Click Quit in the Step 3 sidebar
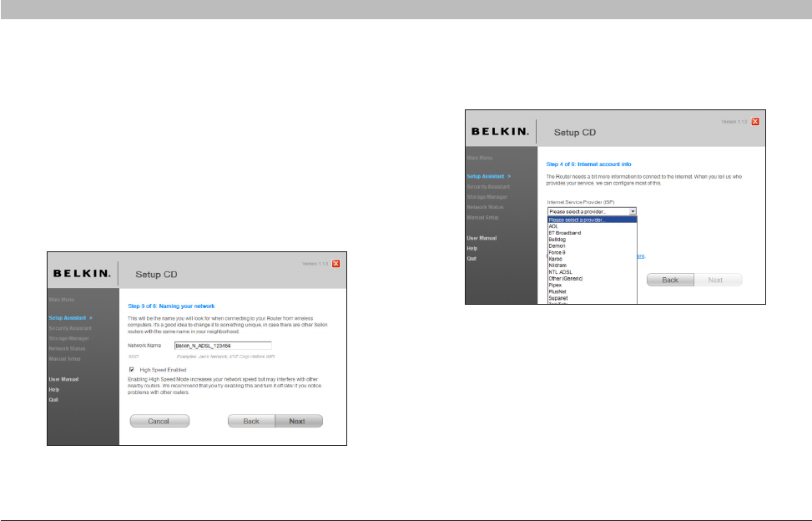Image resolution: width=812 pixels, height=521 pixels. click(x=53, y=400)
